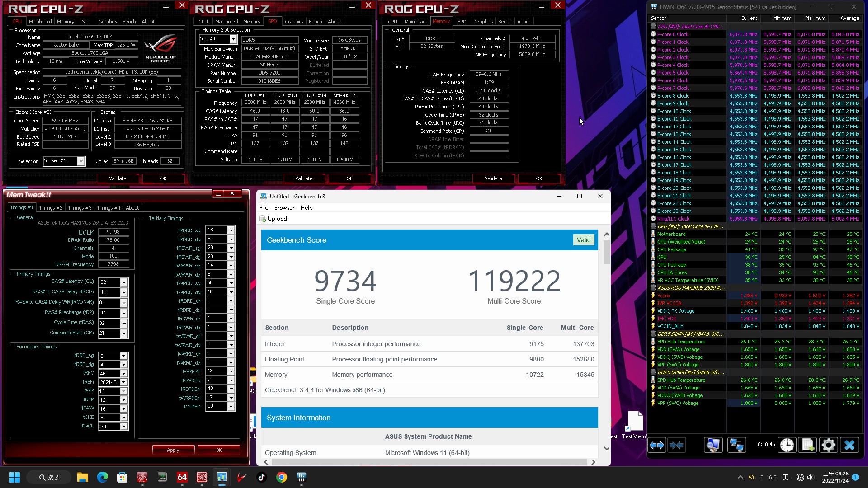Viewport: 868px width, 488px height.
Task: Open HWiNFO monitor with magnifier icon
Action: point(713,445)
